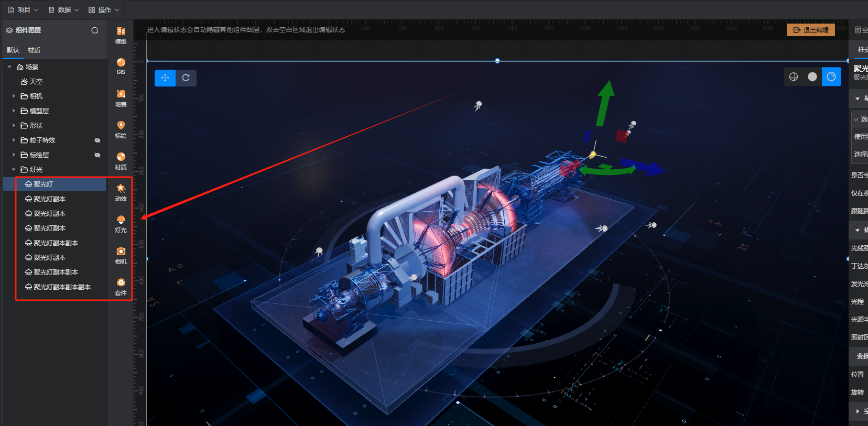The image size is (868, 426).
Task: Activate the rotate gizmo tool button
Action: pyautogui.click(x=186, y=78)
